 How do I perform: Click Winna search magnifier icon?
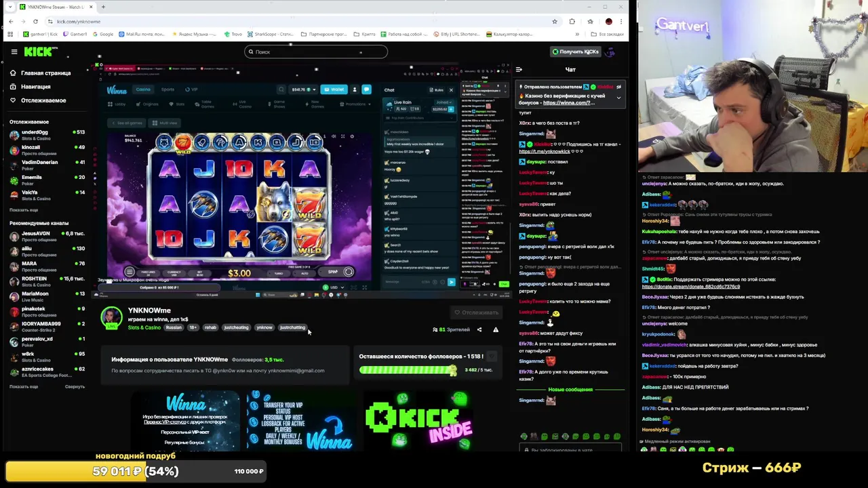coord(281,89)
